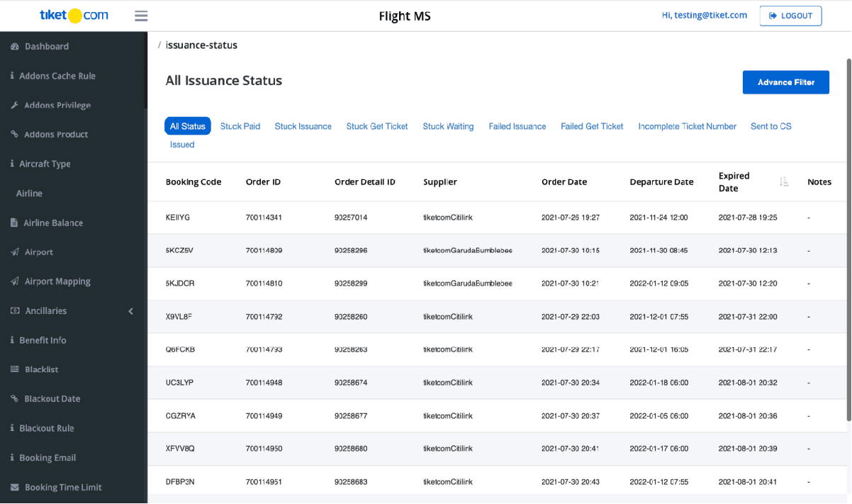Select the Sent to CS tab
Viewport: 852px width, 504px height.
point(770,125)
